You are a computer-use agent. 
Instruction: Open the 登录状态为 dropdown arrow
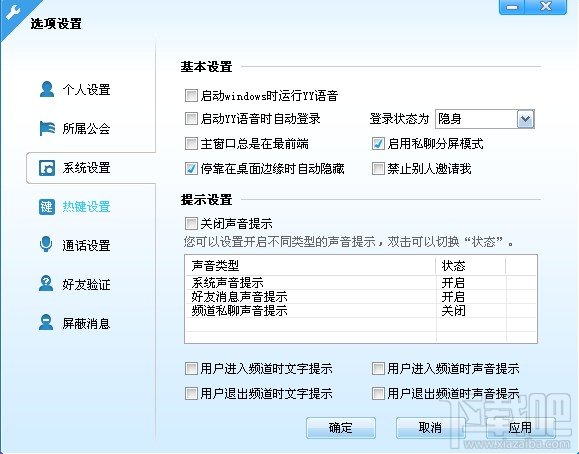pos(525,119)
